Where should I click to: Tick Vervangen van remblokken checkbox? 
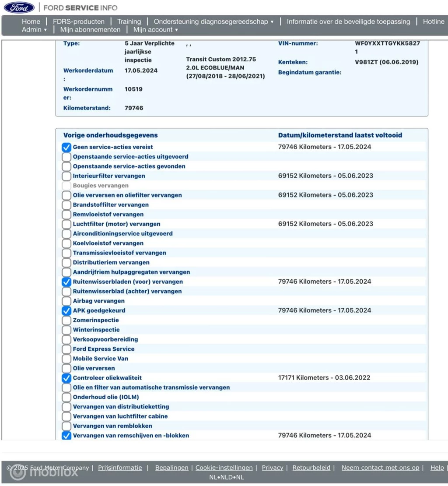click(x=66, y=426)
